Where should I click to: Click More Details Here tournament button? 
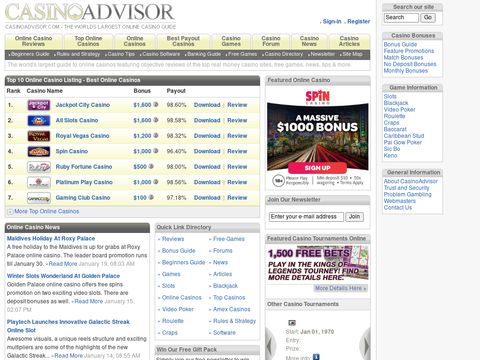click(341, 288)
